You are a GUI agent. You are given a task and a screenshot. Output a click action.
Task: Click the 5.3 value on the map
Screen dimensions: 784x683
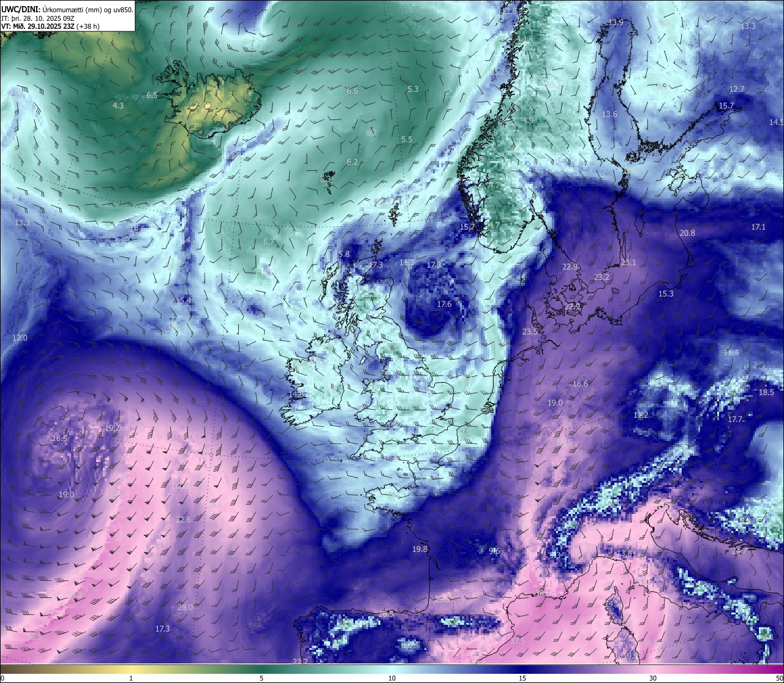(413, 89)
